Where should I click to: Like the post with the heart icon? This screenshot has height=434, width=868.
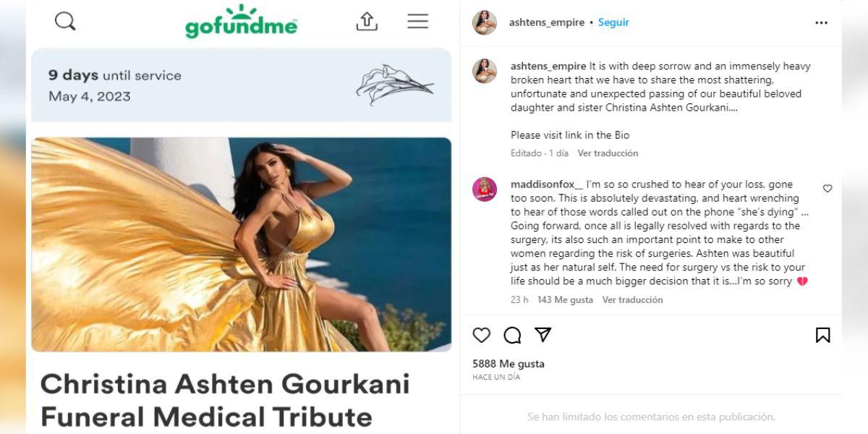(481, 335)
